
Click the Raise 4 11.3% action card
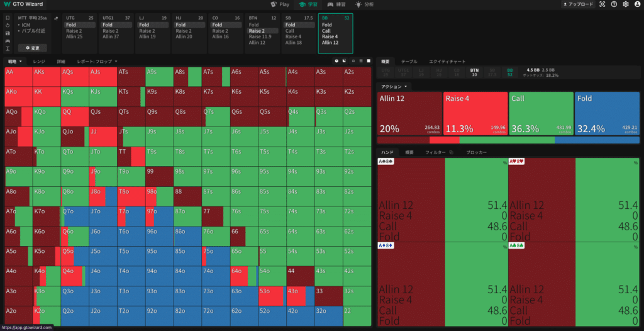pyautogui.click(x=475, y=113)
